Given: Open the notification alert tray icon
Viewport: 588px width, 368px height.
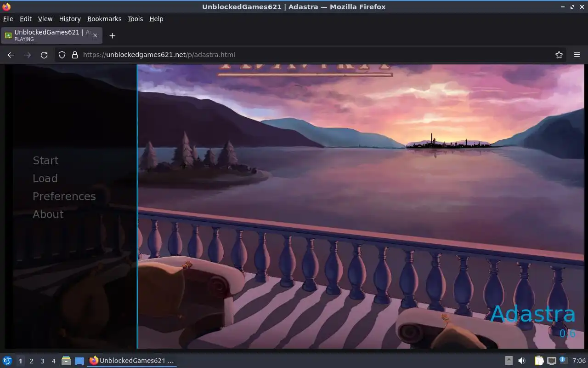Looking at the screenshot, I should (x=563, y=360).
